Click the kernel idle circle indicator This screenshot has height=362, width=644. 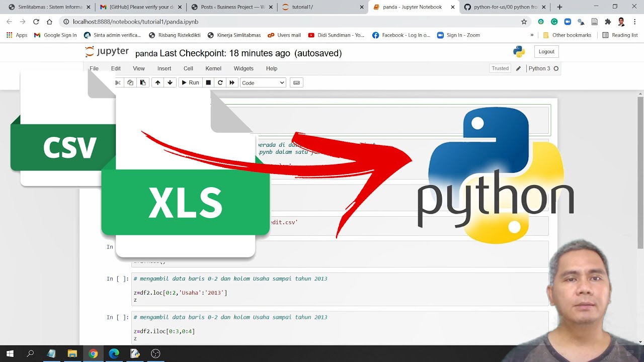[x=556, y=68]
